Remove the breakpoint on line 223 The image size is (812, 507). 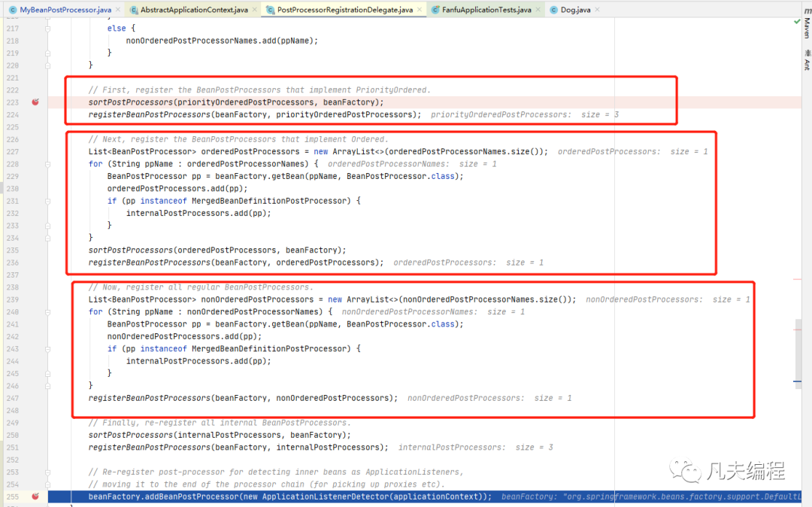[35, 102]
